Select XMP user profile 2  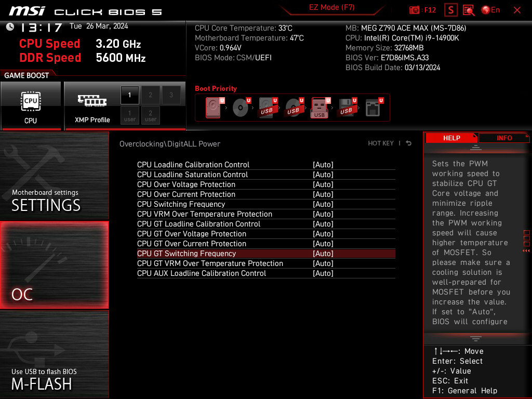150,115
